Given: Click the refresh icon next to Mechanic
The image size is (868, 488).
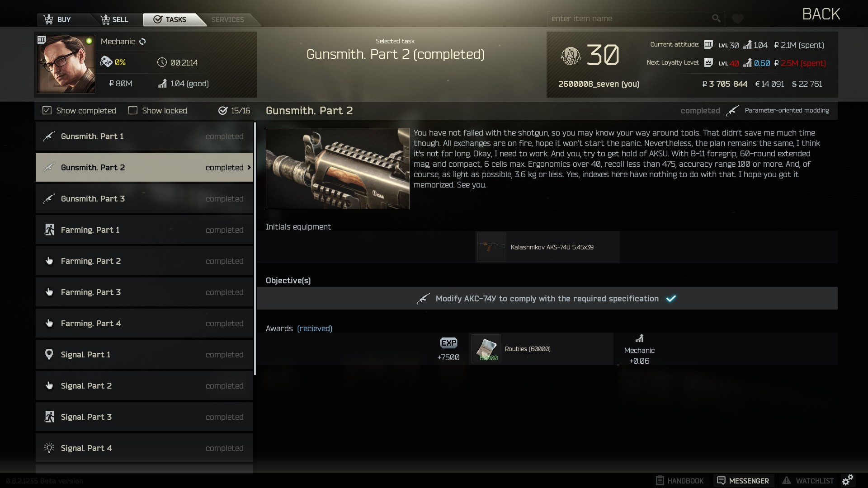Looking at the screenshot, I should (142, 42).
